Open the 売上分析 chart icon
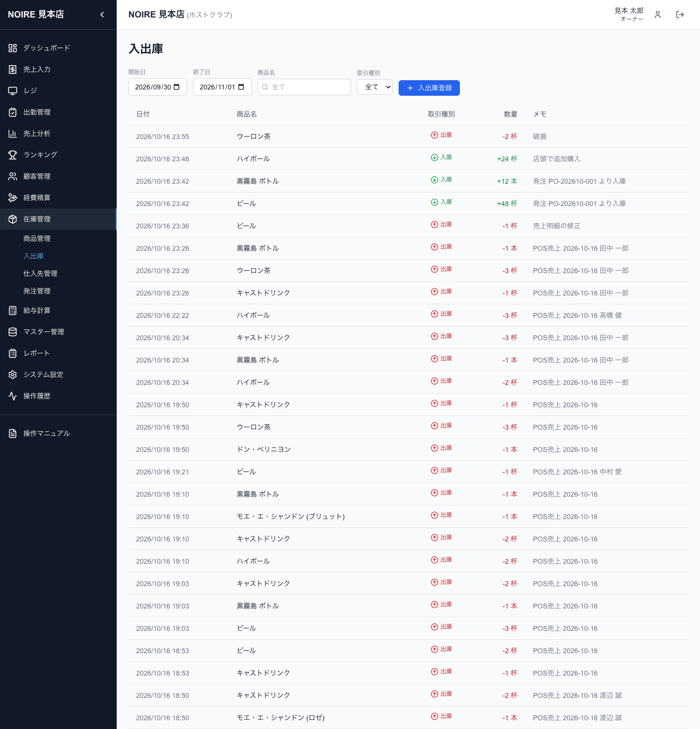Viewport: 700px width, 729px height. coord(13,134)
